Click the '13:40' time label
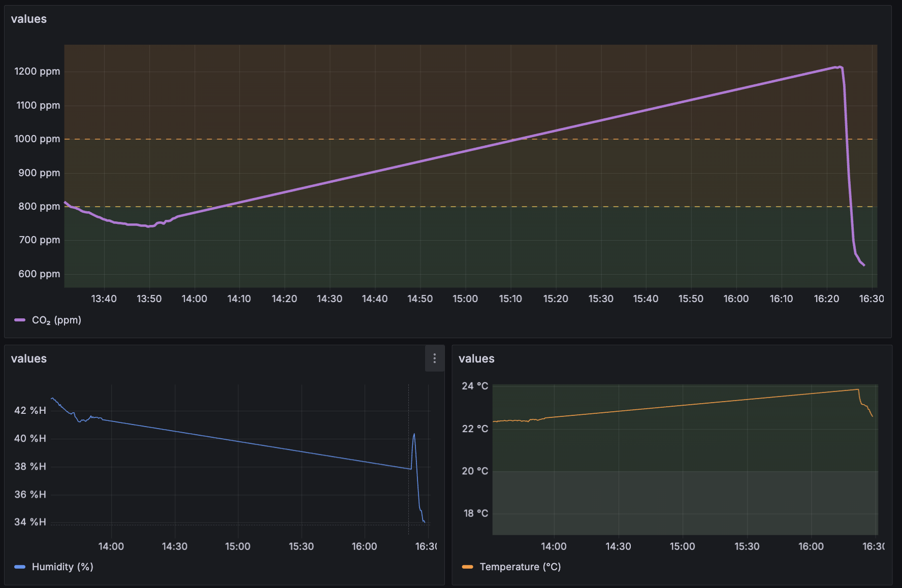 pyautogui.click(x=104, y=299)
